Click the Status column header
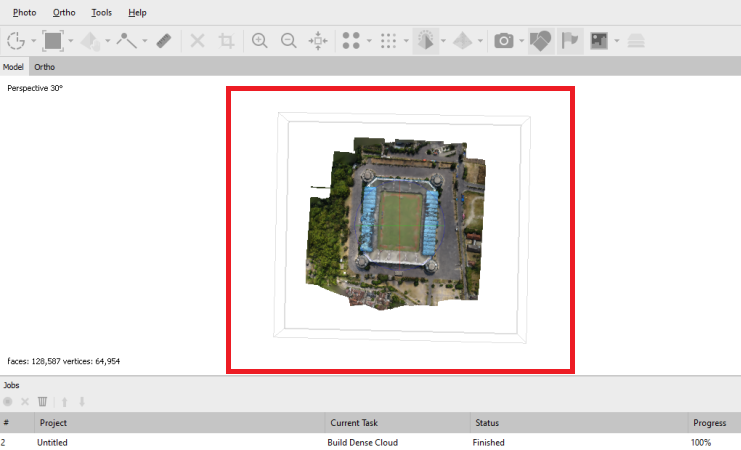 [579, 423]
